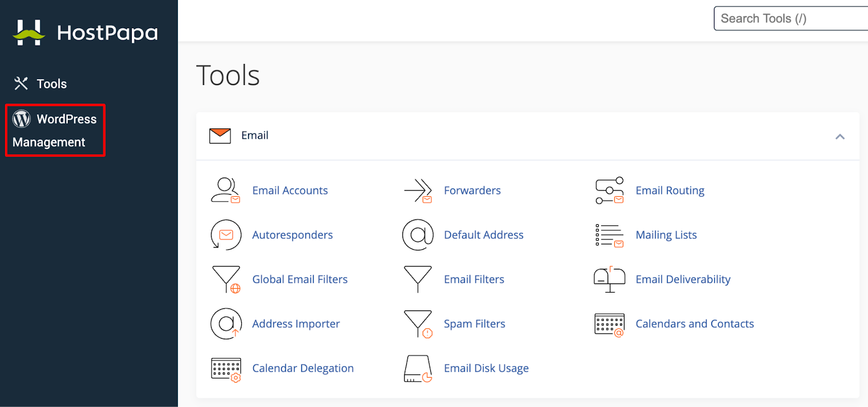Click the Default Address @ icon

point(418,235)
